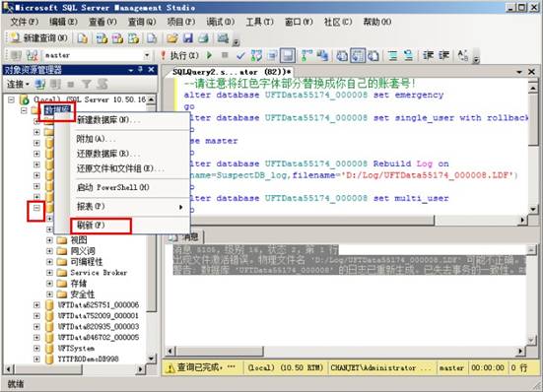Viewport: 543px width, 392px height.
Task: Click the uncomment selected lines icon
Action: tap(408, 55)
